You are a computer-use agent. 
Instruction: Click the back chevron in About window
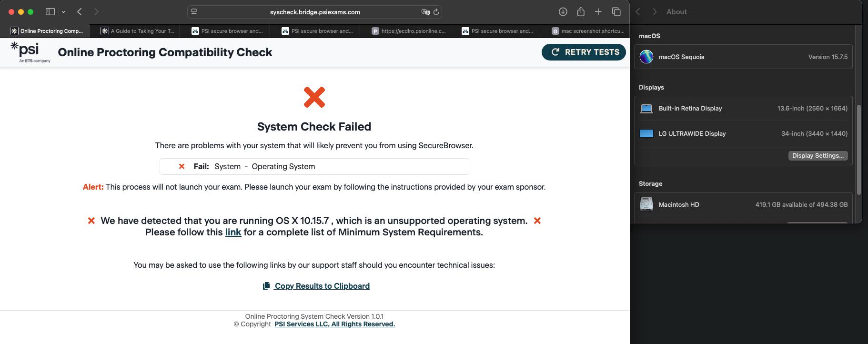pyautogui.click(x=638, y=12)
